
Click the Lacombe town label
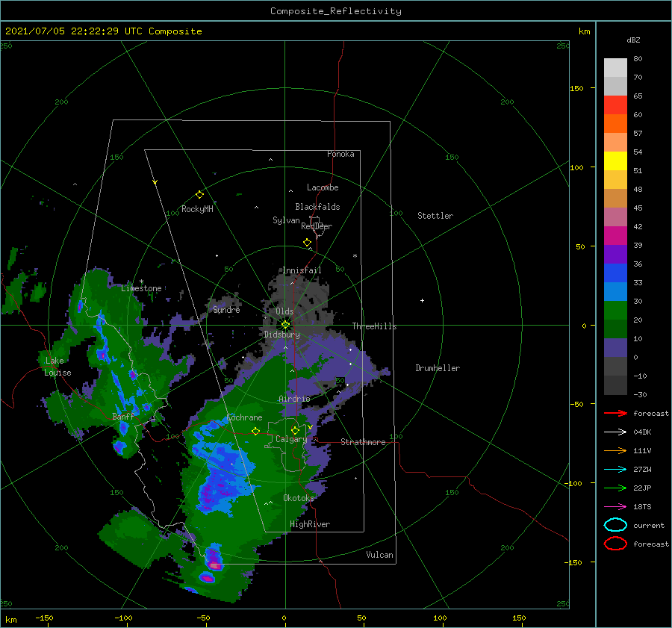point(323,187)
